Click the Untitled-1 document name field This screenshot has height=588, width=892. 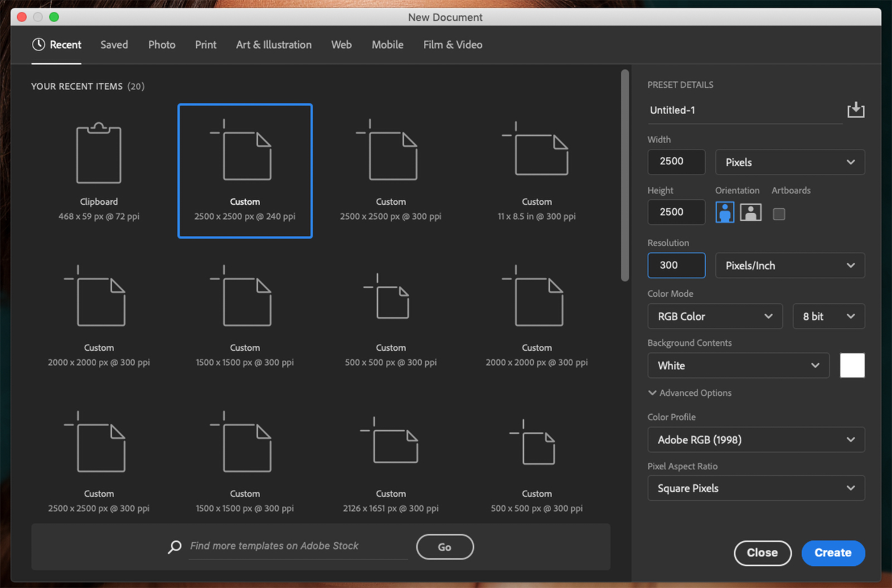[x=745, y=110]
